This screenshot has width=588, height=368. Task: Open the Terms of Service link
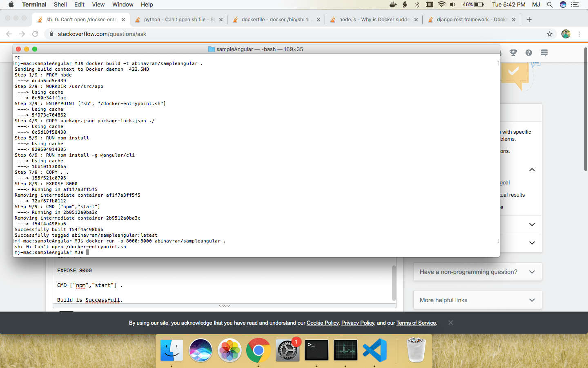click(416, 323)
